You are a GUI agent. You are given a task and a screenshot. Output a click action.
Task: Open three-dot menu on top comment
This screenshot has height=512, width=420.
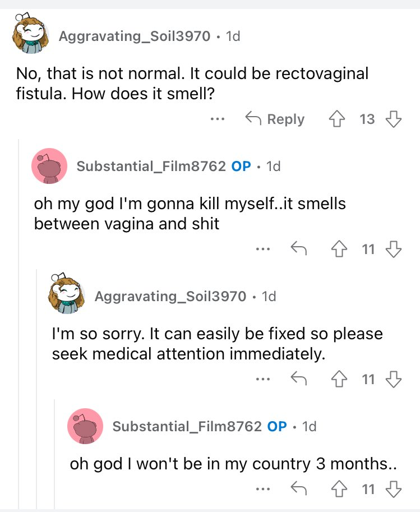click(217, 119)
